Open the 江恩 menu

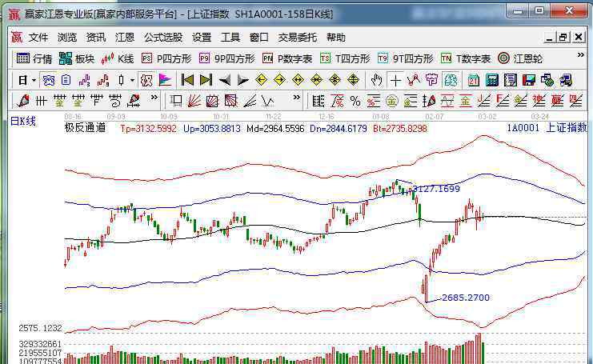pos(125,38)
